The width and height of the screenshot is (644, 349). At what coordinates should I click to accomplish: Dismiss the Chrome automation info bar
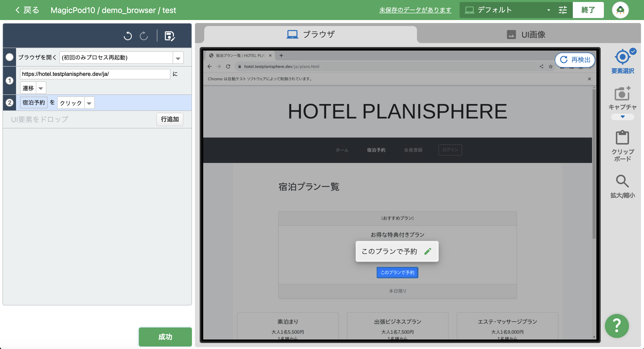click(x=589, y=79)
